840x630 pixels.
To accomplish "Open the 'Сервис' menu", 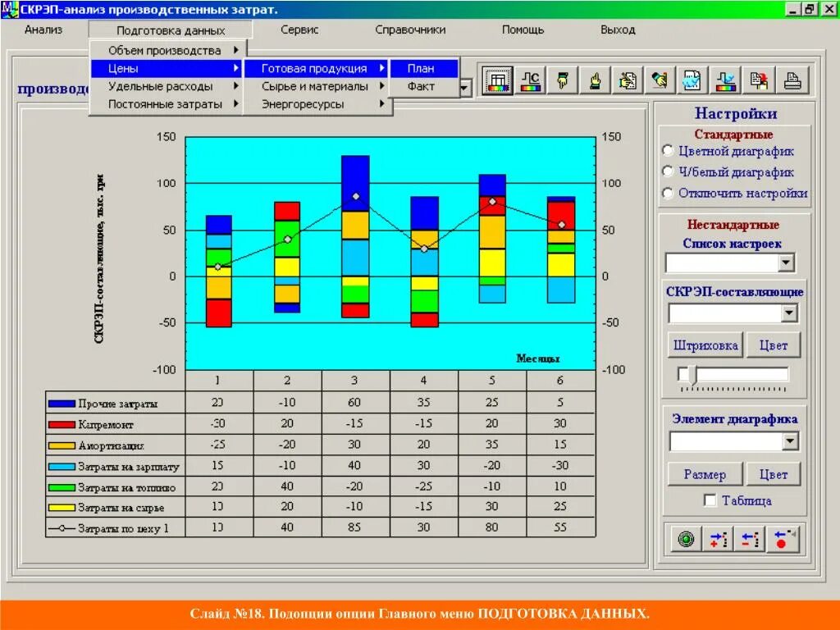I will 299,30.
